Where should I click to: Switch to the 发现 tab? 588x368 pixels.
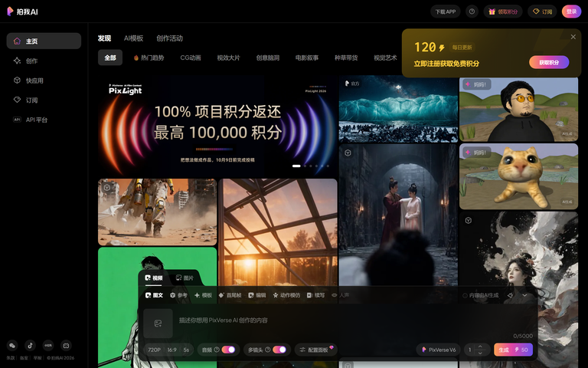click(x=104, y=38)
